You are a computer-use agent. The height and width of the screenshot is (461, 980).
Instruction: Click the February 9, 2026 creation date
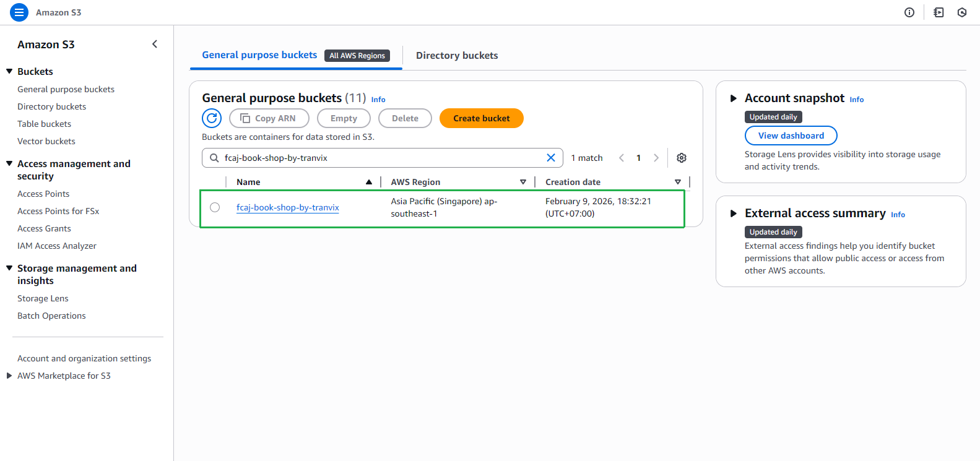pos(598,207)
